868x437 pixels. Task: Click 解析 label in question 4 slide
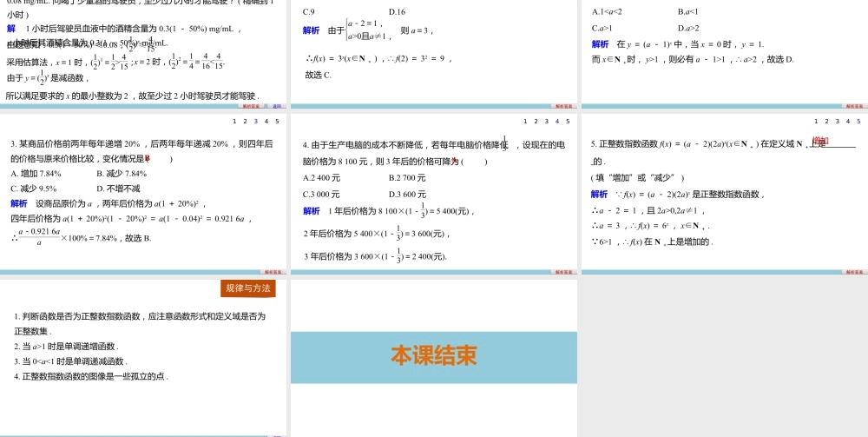pyautogui.click(x=311, y=211)
